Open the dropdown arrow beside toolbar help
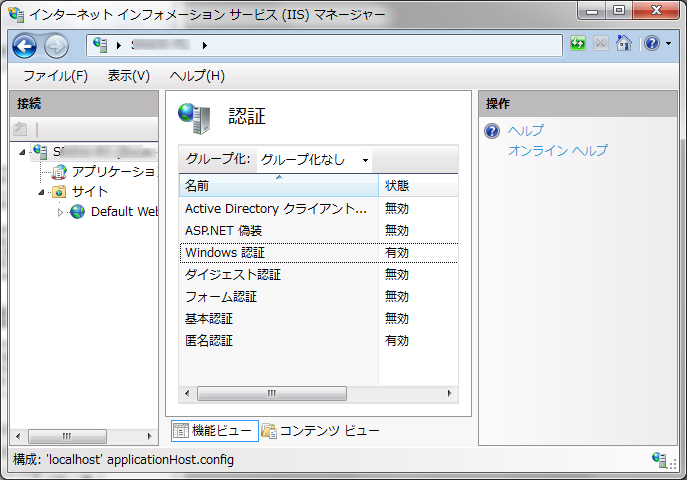 click(x=668, y=43)
